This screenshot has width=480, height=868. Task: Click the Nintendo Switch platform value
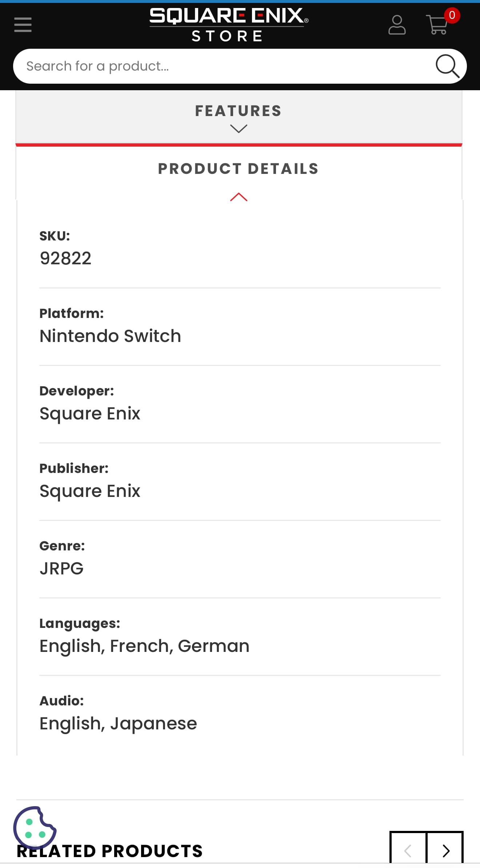[x=110, y=336]
